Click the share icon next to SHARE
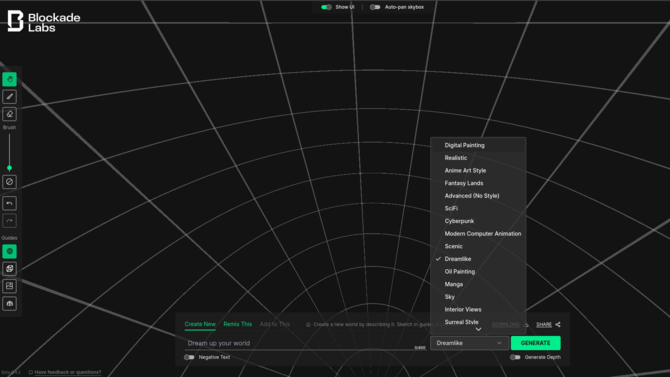This screenshot has height=377, width=670. (x=558, y=324)
